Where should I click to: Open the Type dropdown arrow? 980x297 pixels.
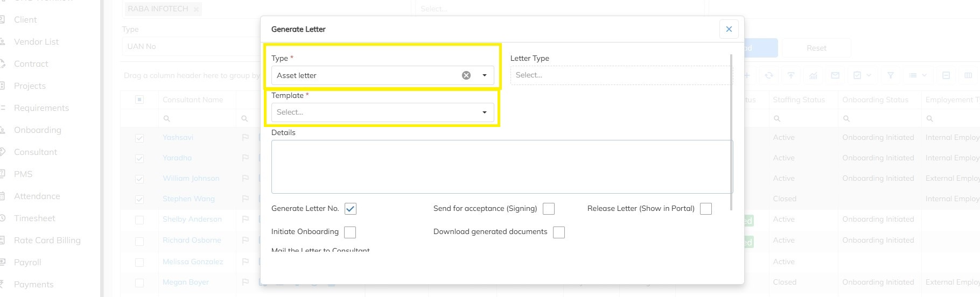pyautogui.click(x=485, y=75)
